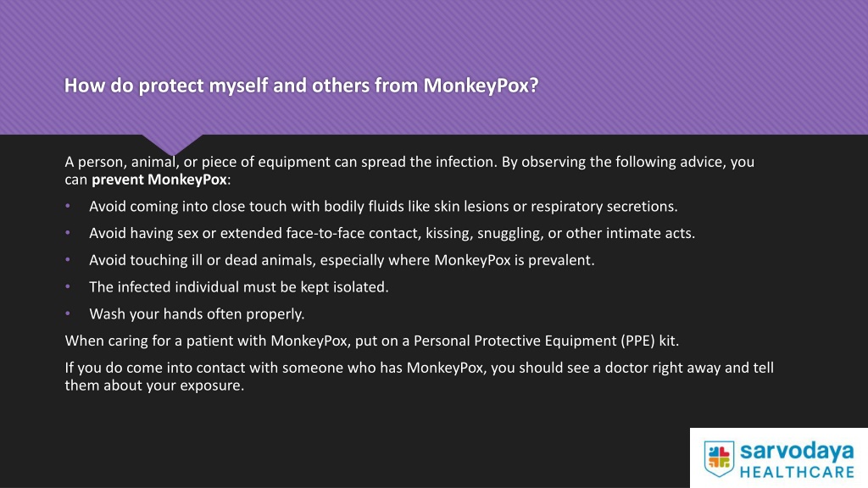Click the Sarvodaya Healthcare shield logo icon

click(719, 458)
